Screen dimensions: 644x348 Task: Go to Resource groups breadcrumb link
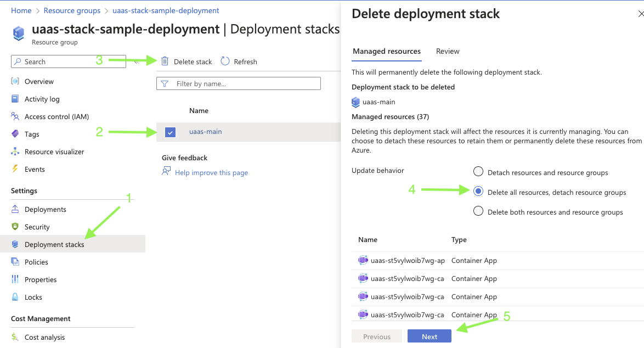coord(72,10)
